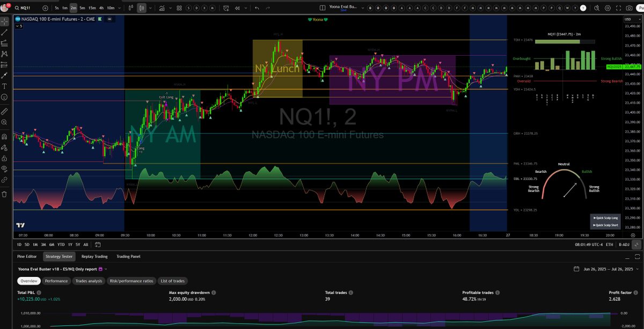Click the Profit factor info icon

click(x=635, y=293)
